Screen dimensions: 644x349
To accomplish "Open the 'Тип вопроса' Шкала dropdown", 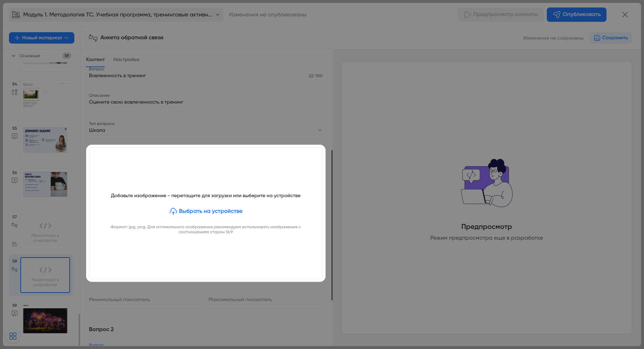I will tap(319, 130).
